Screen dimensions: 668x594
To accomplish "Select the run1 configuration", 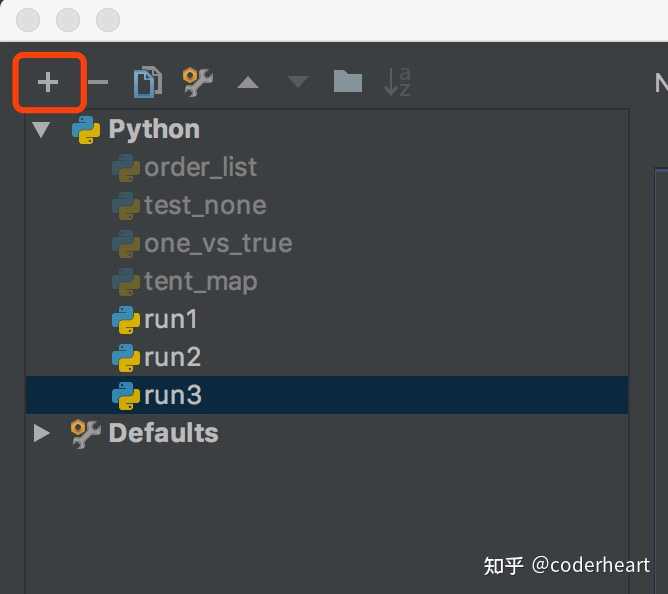I will pyautogui.click(x=171, y=319).
